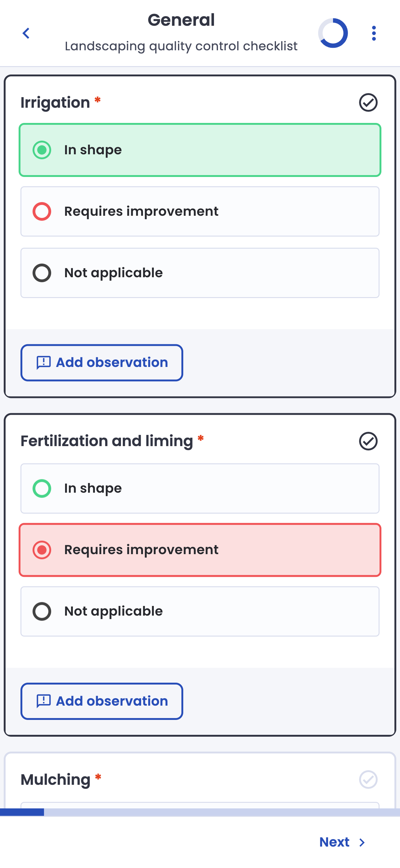The width and height of the screenshot is (400, 868).
Task: Select In shape for Irrigation
Action: [200, 150]
